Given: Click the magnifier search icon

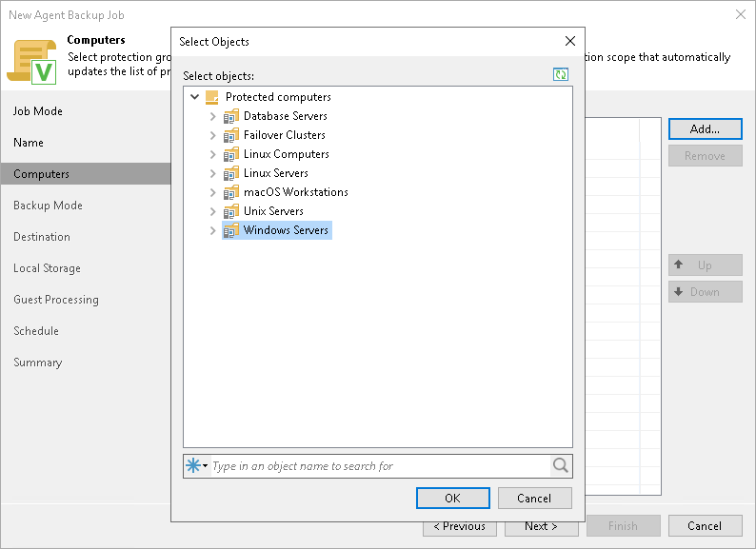Looking at the screenshot, I should coord(560,465).
